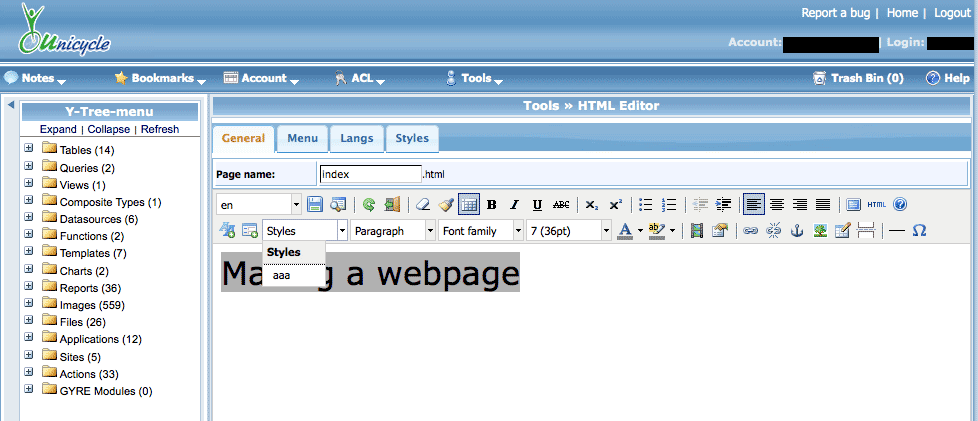
Task: Toggle strikethrough text formatting
Action: pyautogui.click(x=561, y=205)
